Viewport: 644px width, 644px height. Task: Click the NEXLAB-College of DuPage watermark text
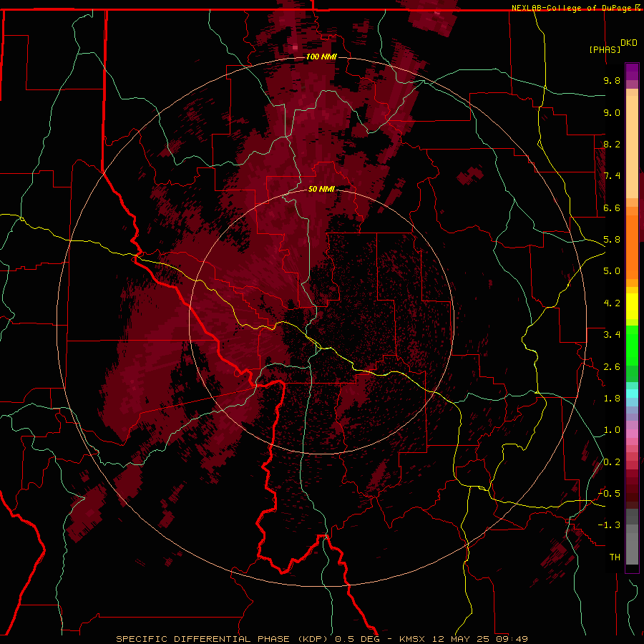point(572,8)
